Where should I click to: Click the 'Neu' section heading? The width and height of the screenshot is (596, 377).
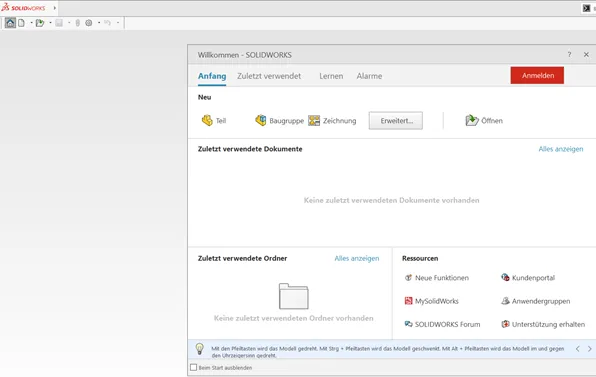pos(204,97)
